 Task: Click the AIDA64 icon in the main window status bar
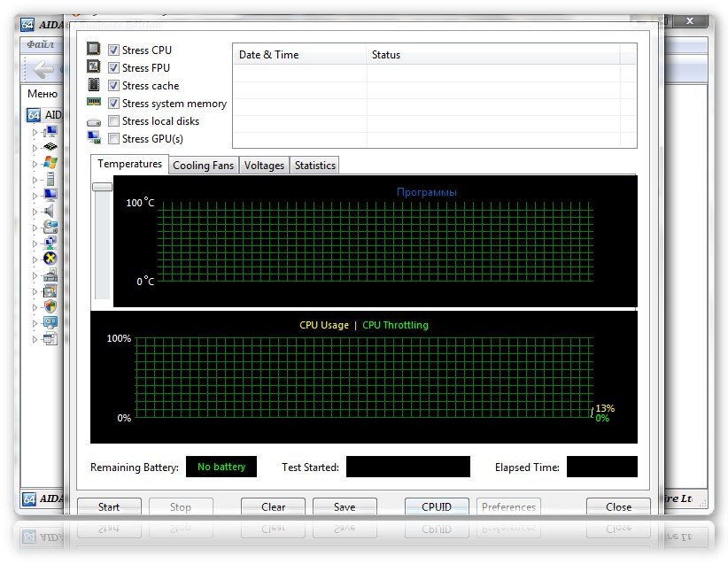pos(29,499)
